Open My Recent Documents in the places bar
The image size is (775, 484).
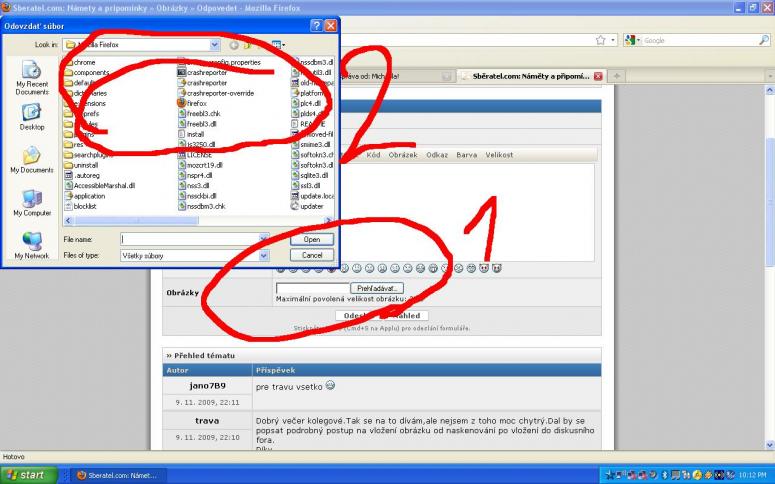pos(32,78)
